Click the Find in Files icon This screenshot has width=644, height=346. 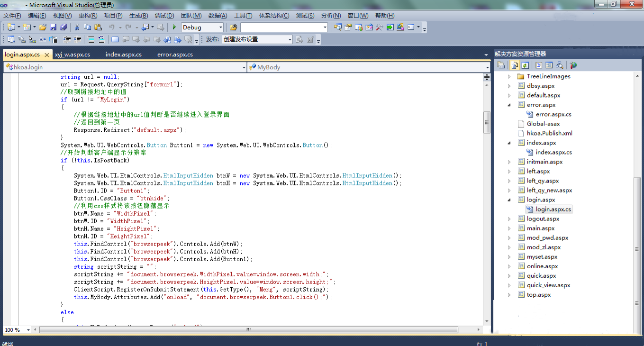[x=233, y=27]
